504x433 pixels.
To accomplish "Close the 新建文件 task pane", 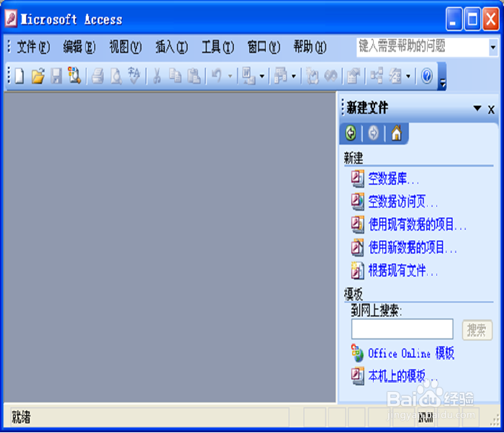I will 491,110.
